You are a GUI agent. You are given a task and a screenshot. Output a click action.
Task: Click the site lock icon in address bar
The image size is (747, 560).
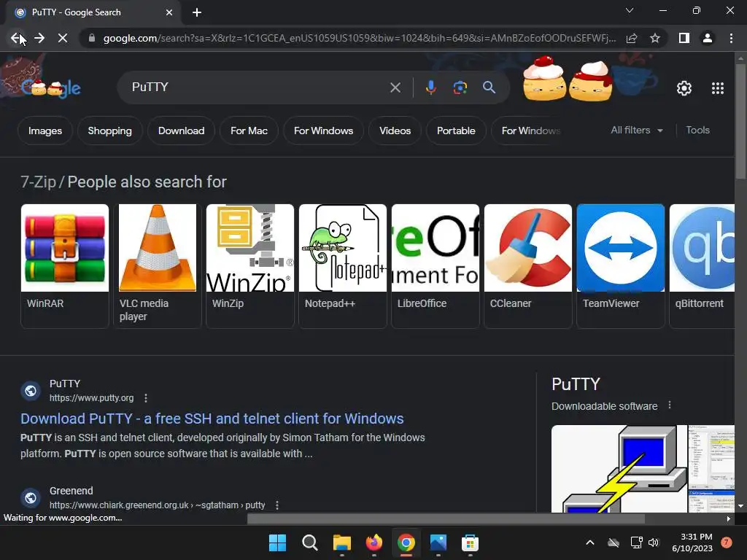(92, 38)
